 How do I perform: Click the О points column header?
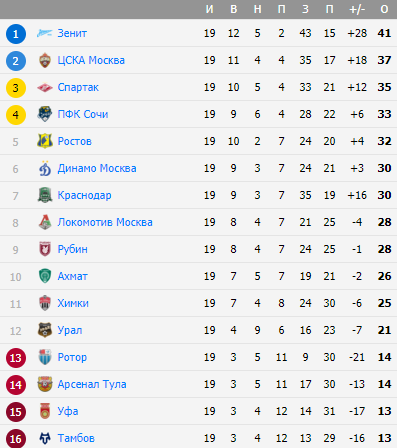coord(384,9)
